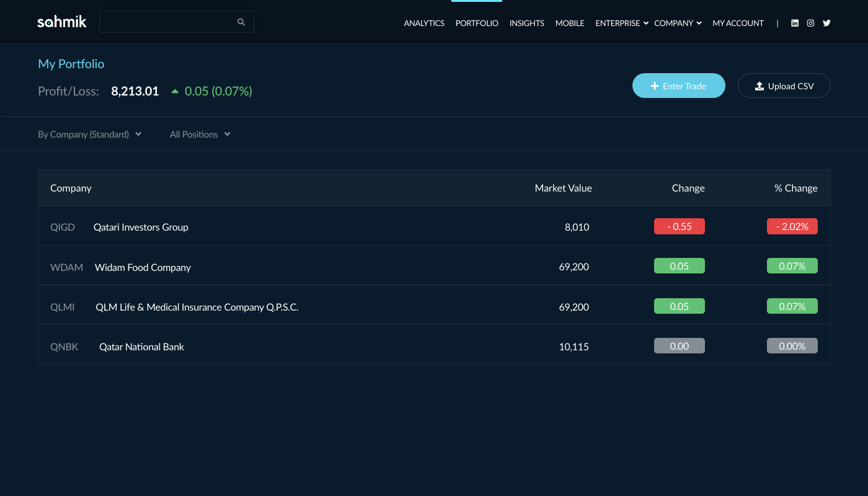Click Widam's 69,200 market value
Screen dimensions: 868x496
point(574,267)
